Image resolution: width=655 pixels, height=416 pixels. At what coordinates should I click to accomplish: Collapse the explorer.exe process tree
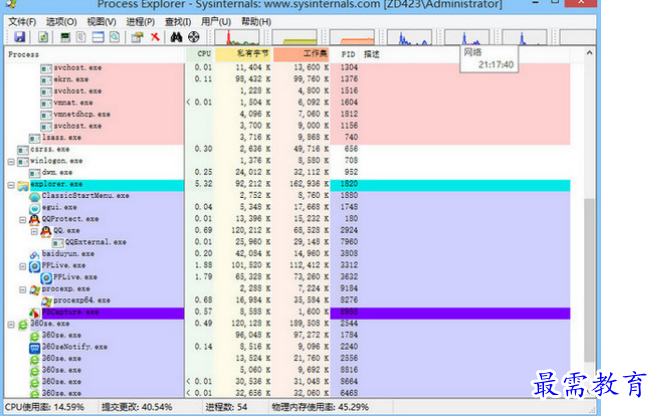[10, 185]
